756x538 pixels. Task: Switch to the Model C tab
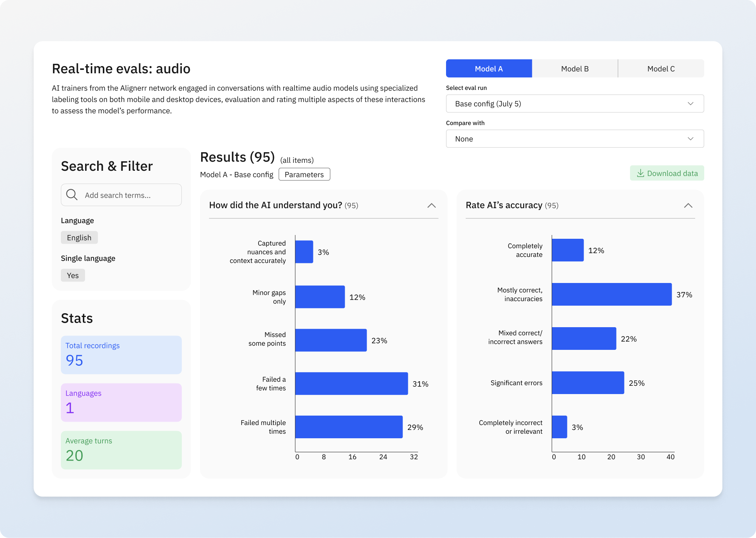661,68
